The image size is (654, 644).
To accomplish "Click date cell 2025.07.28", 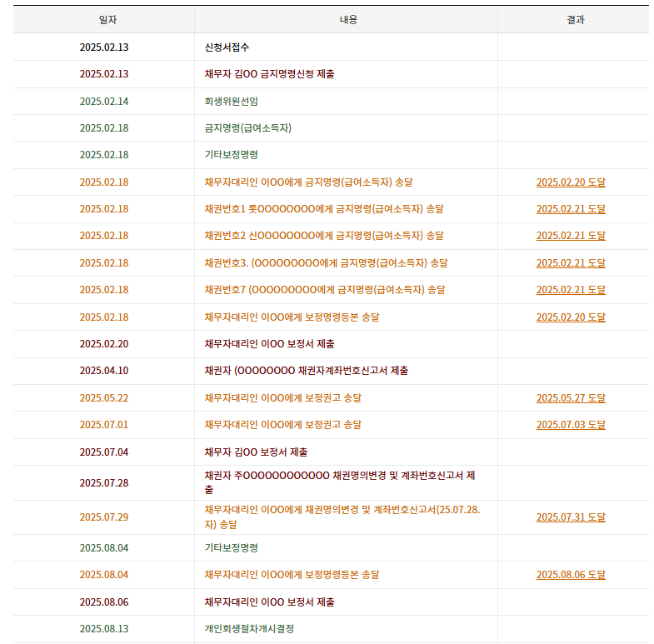I will click(x=104, y=483).
